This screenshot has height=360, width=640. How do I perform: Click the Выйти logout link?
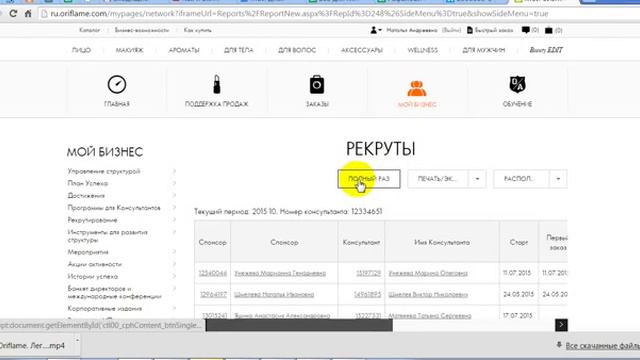(x=451, y=30)
